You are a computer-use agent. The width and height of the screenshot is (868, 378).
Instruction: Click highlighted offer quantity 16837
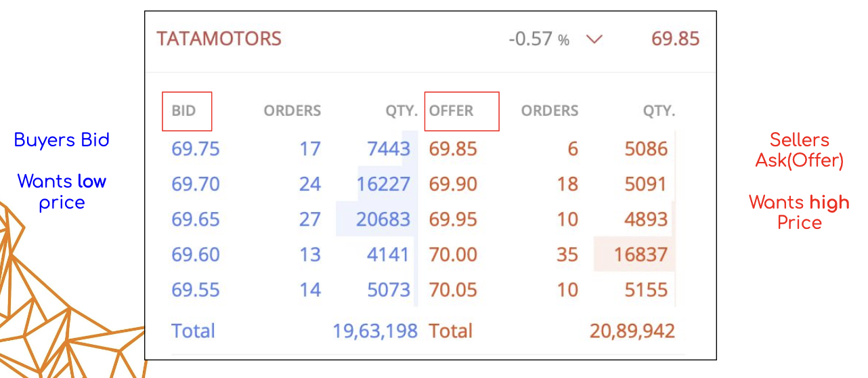pyautogui.click(x=634, y=255)
